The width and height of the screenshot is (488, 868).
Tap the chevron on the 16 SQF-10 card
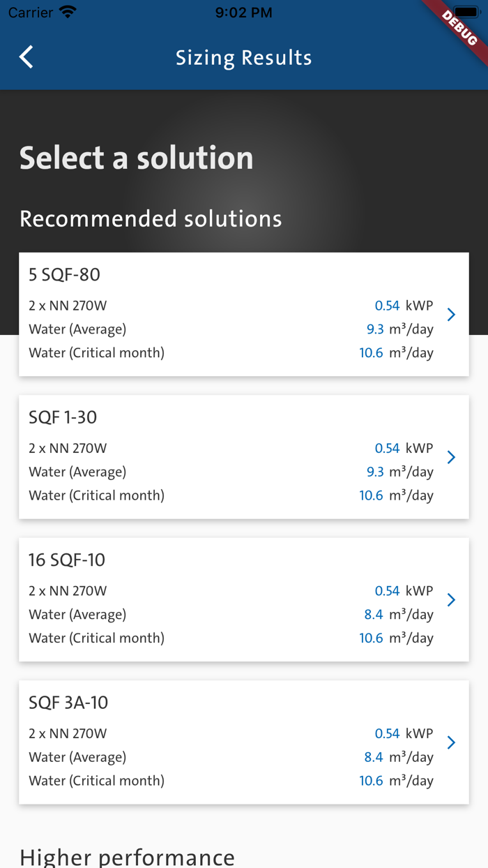pyautogui.click(x=451, y=599)
